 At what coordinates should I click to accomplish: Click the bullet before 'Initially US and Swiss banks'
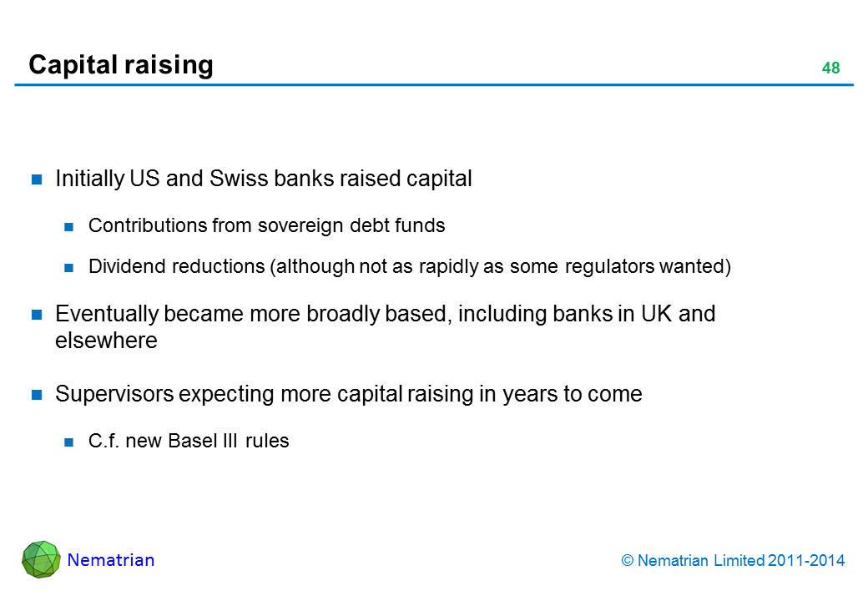38,179
